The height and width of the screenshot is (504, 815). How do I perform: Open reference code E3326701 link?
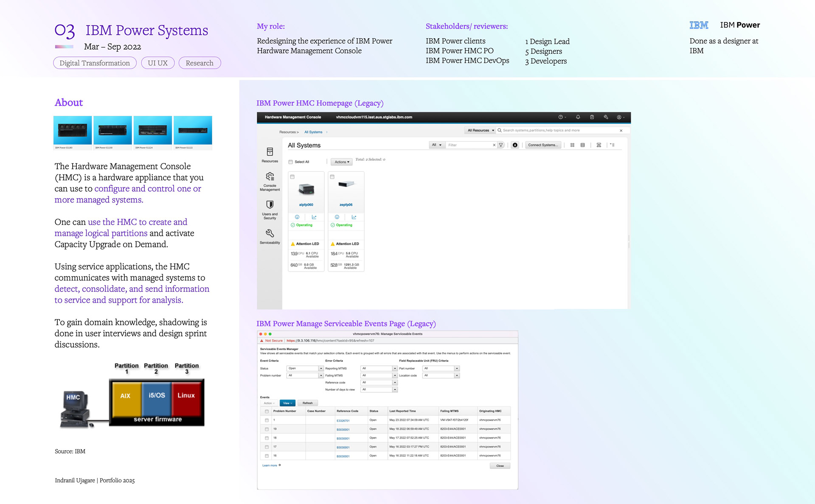tap(343, 421)
